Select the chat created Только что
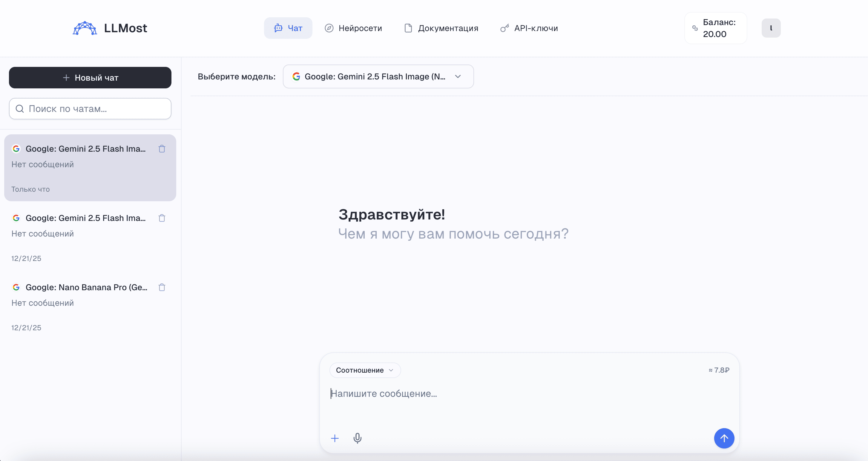868x461 pixels. (x=90, y=168)
